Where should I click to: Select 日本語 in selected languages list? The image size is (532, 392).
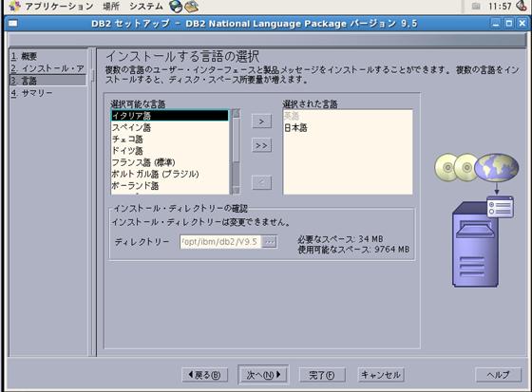click(348, 128)
